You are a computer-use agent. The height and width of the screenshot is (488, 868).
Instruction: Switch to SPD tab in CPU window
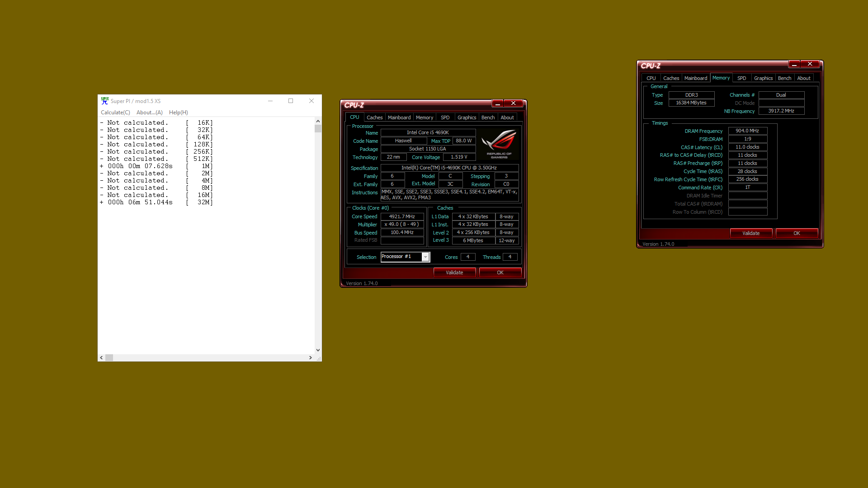445,117
